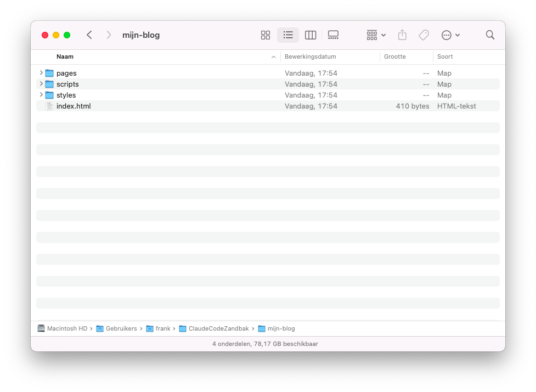Screen dimensions: 536x392
Task: Switch to column view
Action: point(311,35)
